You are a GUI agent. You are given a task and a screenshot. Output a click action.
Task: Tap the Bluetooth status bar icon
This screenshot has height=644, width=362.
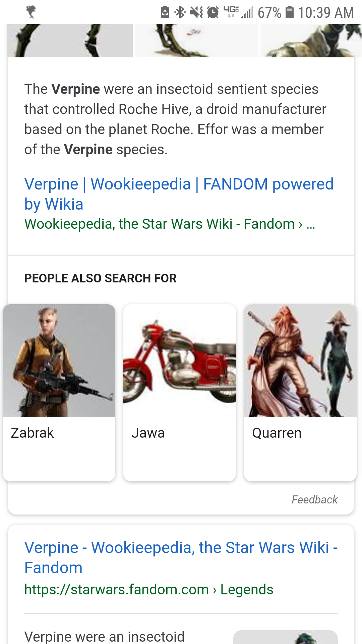(x=179, y=12)
